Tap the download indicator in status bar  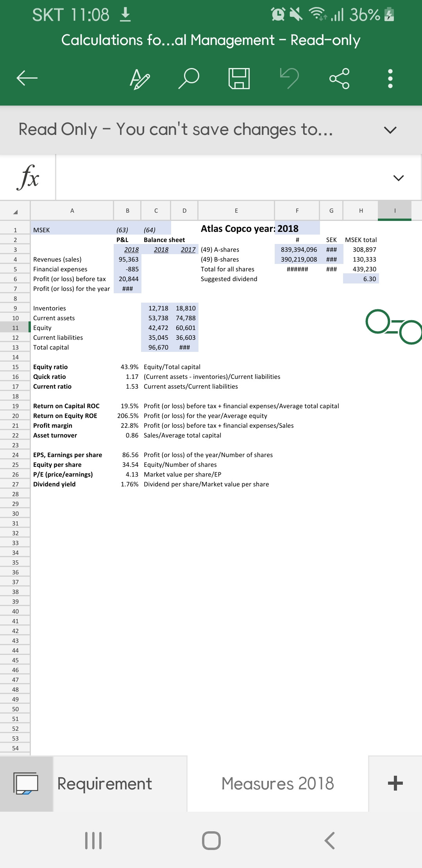point(125,15)
